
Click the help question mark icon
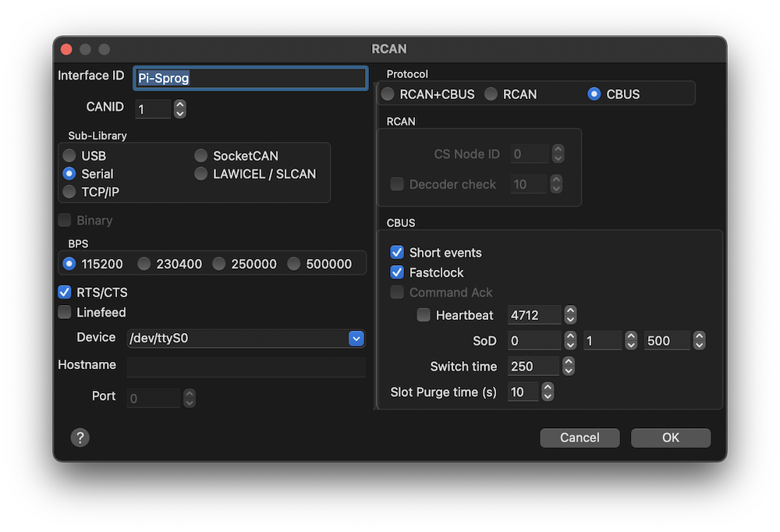click(x=80, y=438)
